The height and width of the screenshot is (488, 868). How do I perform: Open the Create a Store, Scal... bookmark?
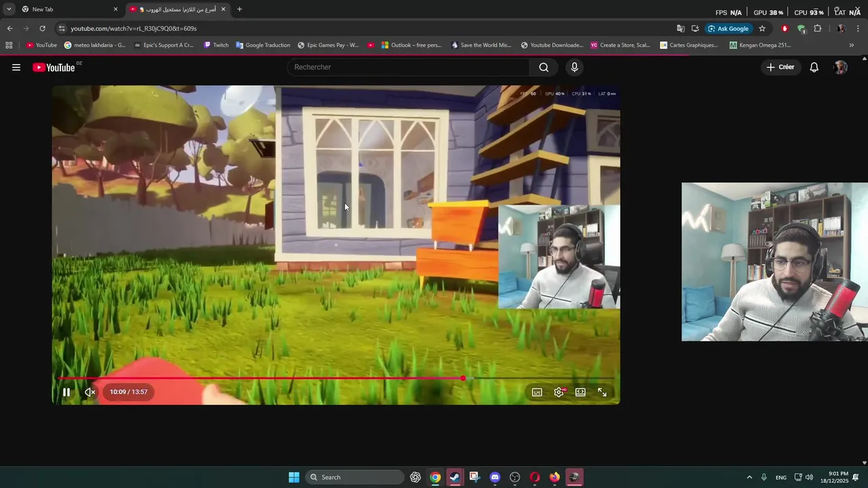pos(620,45)
